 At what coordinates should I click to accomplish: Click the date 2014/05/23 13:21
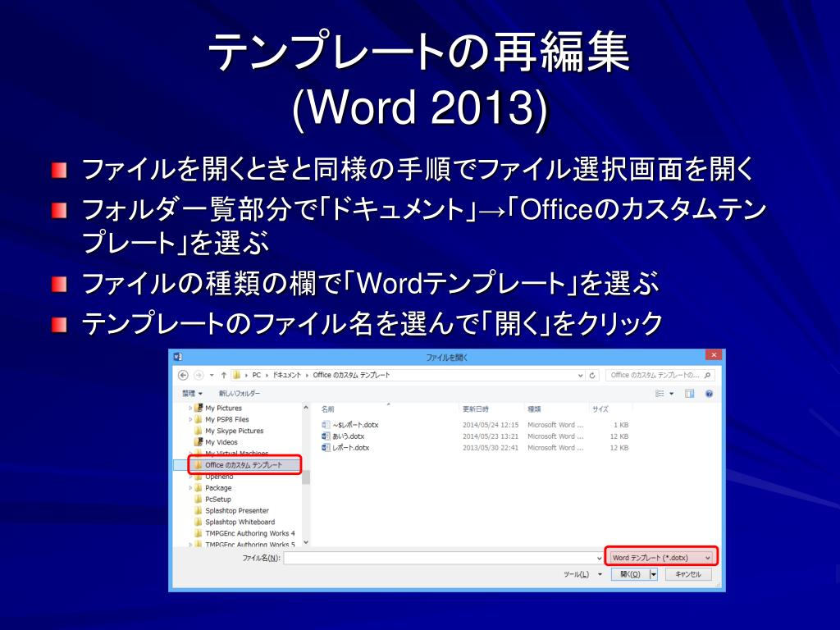click(x=491, y=436)
